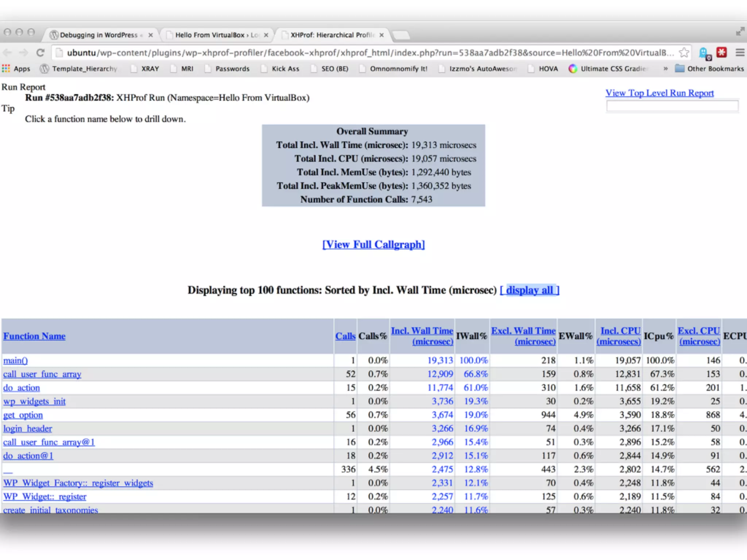747x560 pixels.
Task: Open the Passwords bookmark
Action: pyautogui.click(x=227, y=69)
